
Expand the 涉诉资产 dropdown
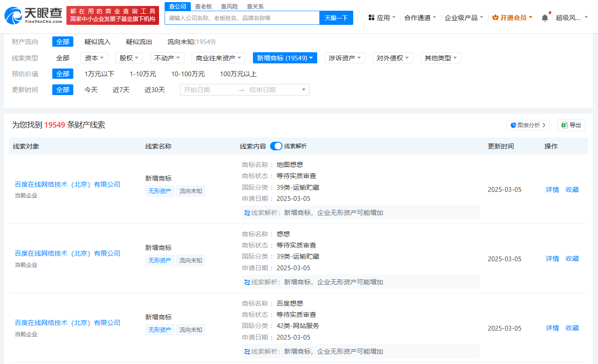(345, 58)
